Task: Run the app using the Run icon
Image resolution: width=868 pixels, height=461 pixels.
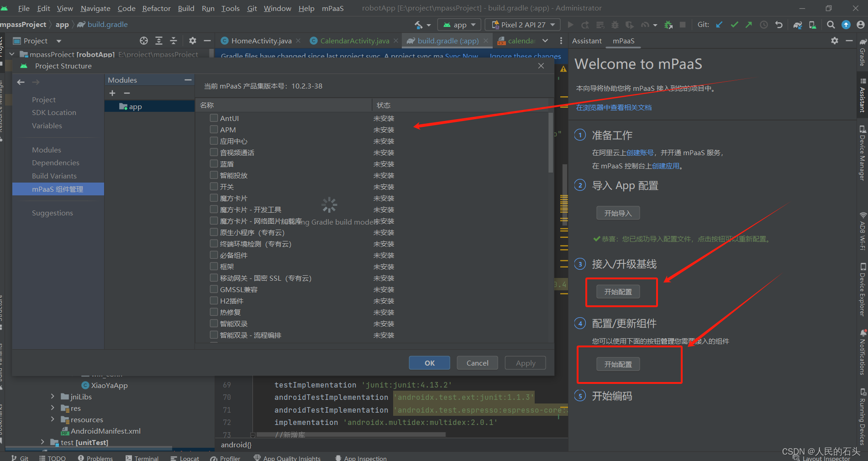Action: [x=570, y=25]
